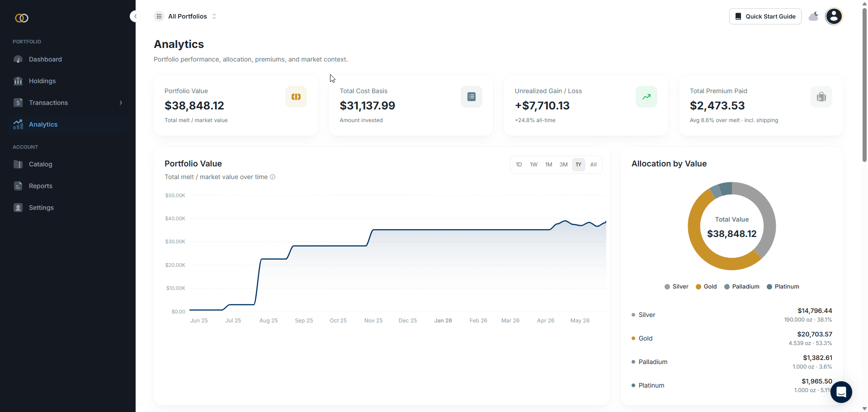
Task: Click the $2,473.53 premium paid figure
Action: pyautogui.click(x=717, y=105)
